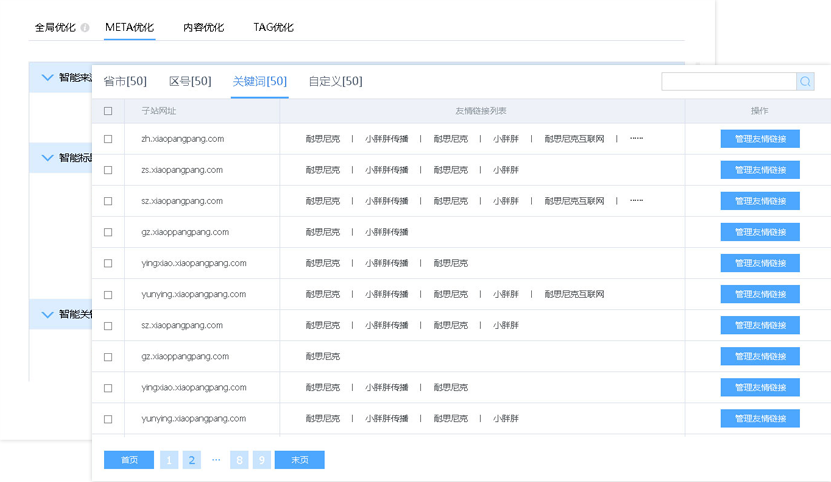This screenshot has width=831, height=482.
Task: Select the TAG优化 tab
Action: [x=273, y=28]
